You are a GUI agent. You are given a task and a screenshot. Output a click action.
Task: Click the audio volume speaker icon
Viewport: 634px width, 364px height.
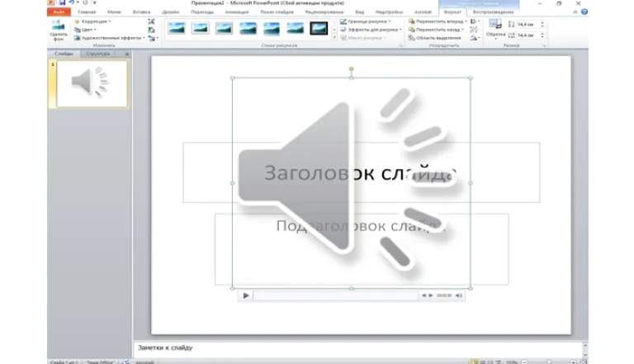[458, 295]
